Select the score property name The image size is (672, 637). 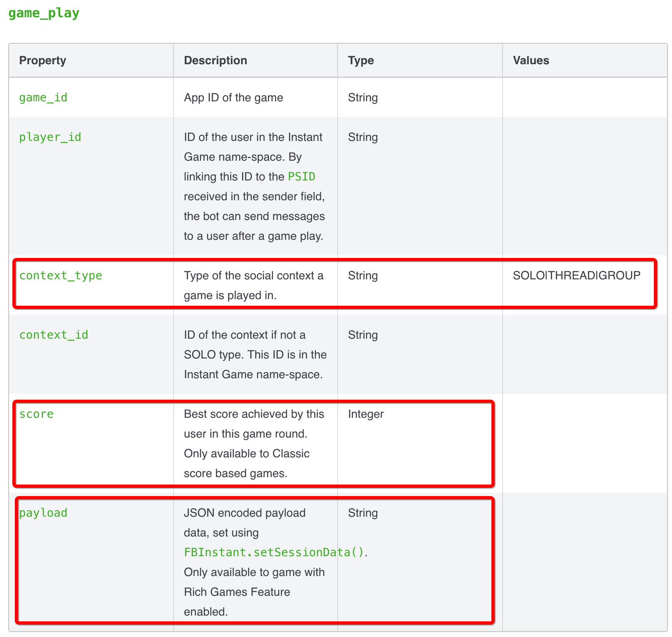[x=36, y=414]
